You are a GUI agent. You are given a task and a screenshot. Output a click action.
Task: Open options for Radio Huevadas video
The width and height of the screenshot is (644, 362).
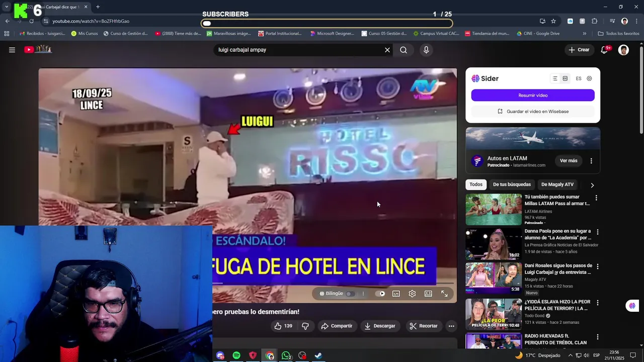598,337
